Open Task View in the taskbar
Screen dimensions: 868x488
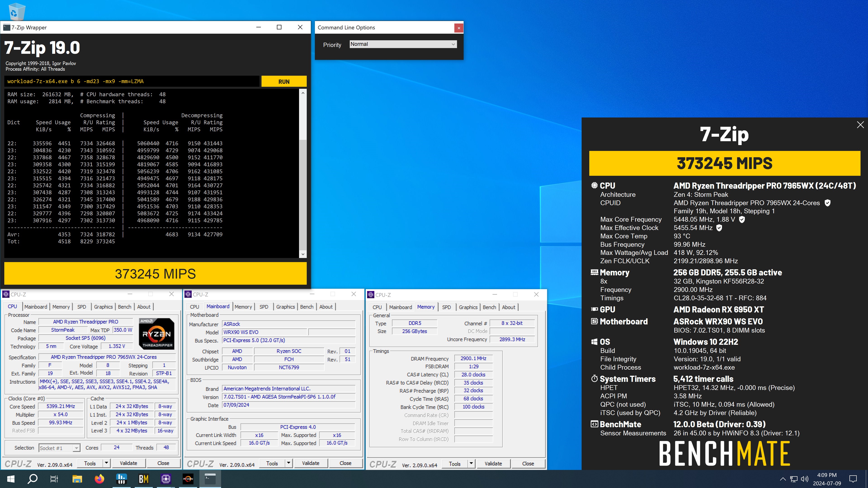click(x=54, y=479)
